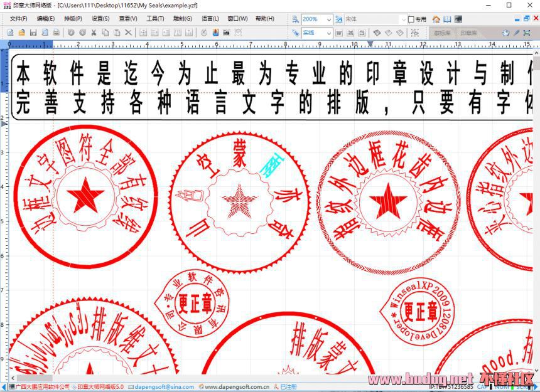The image size is (540, 392).
Task: Open the 雕刻(G) menu
Action: pyautogui.click(x=183, y=19)
